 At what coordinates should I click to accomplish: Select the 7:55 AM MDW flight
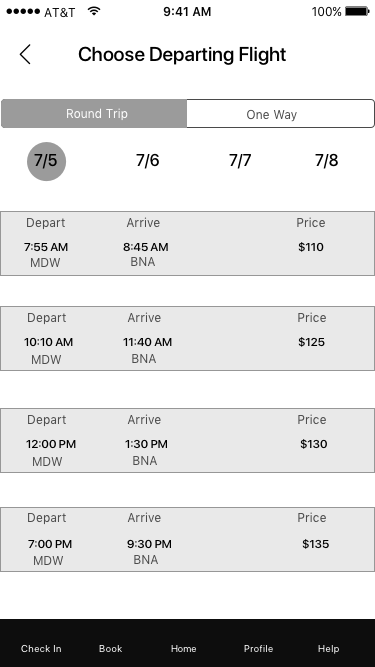(x=188, y=243)
